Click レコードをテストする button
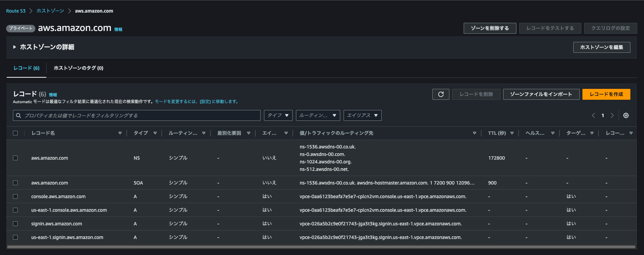 [x=550, y=28]
